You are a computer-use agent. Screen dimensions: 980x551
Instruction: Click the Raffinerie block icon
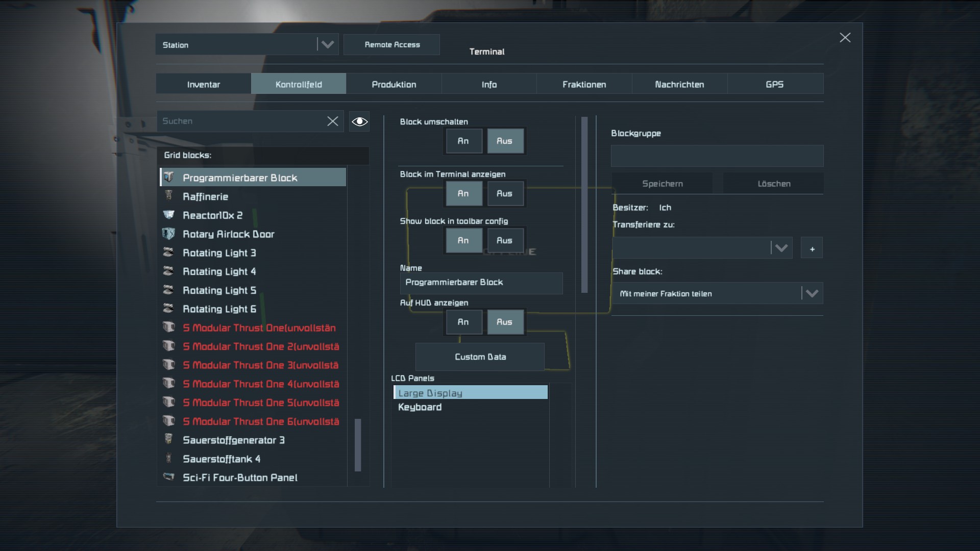click(x=169, y=196)
